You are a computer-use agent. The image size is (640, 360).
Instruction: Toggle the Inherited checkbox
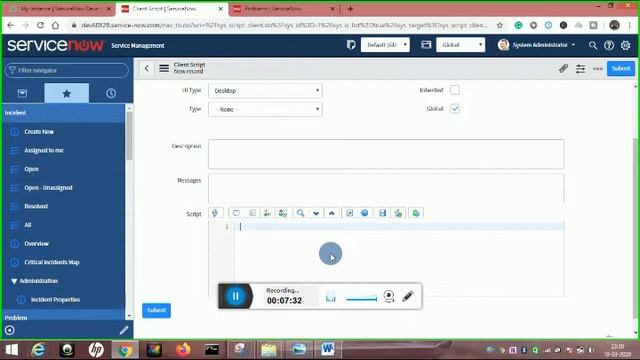click(x=455, y=90)
